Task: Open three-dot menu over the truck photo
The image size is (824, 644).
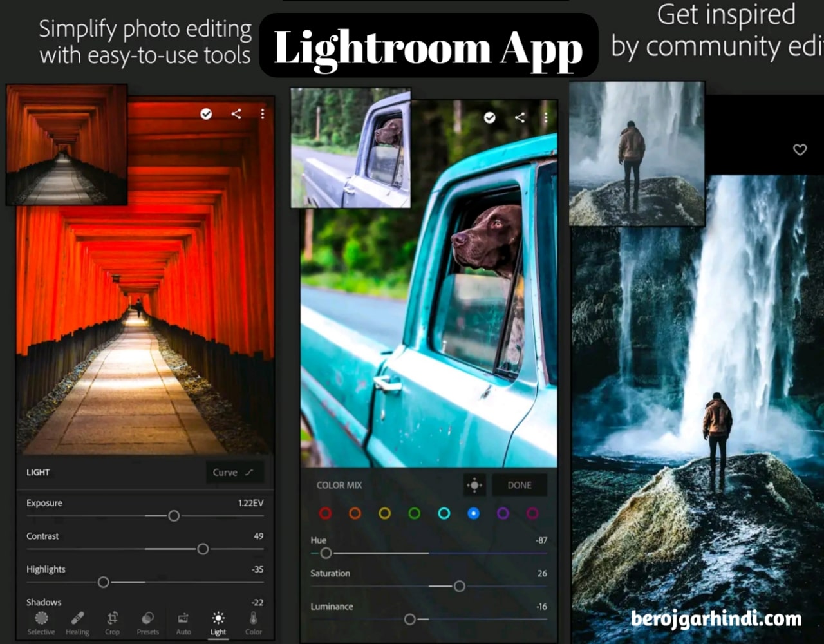Action: point(546,118)
